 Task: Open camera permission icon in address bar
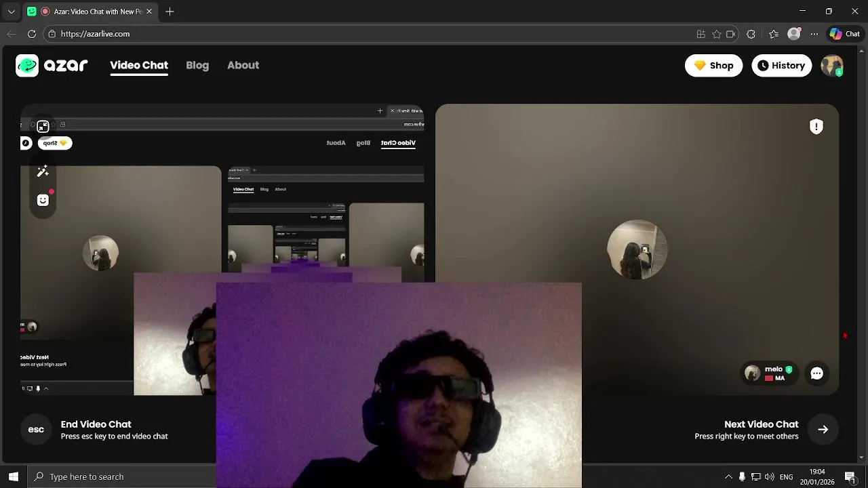click(731, 34)
